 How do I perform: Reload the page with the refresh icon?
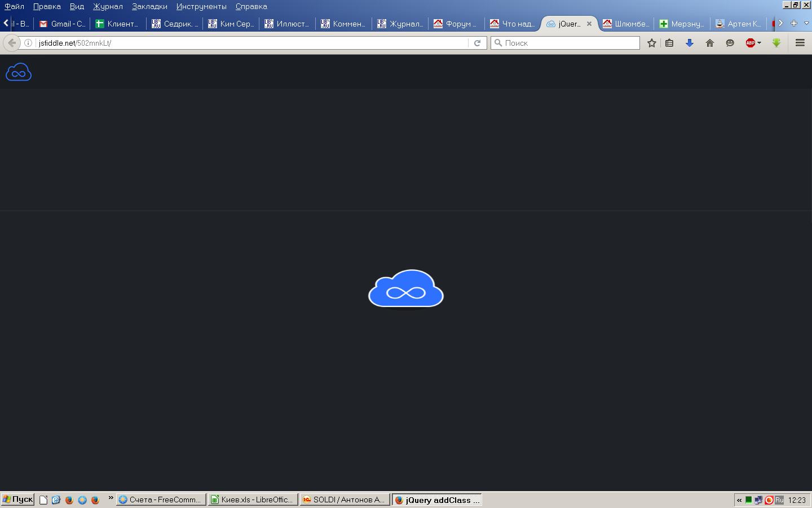pyautogui.click(x=477, y=43)
